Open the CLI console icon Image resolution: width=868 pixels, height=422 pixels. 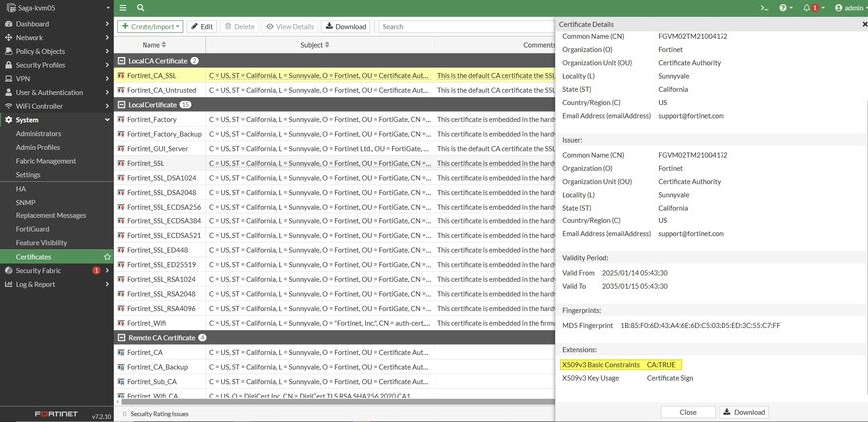(764, 8)
